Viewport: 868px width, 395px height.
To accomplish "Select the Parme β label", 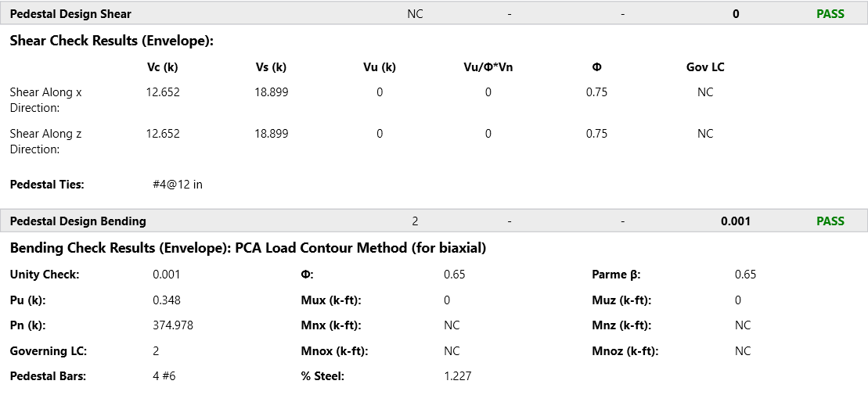I will pos(616,275).
